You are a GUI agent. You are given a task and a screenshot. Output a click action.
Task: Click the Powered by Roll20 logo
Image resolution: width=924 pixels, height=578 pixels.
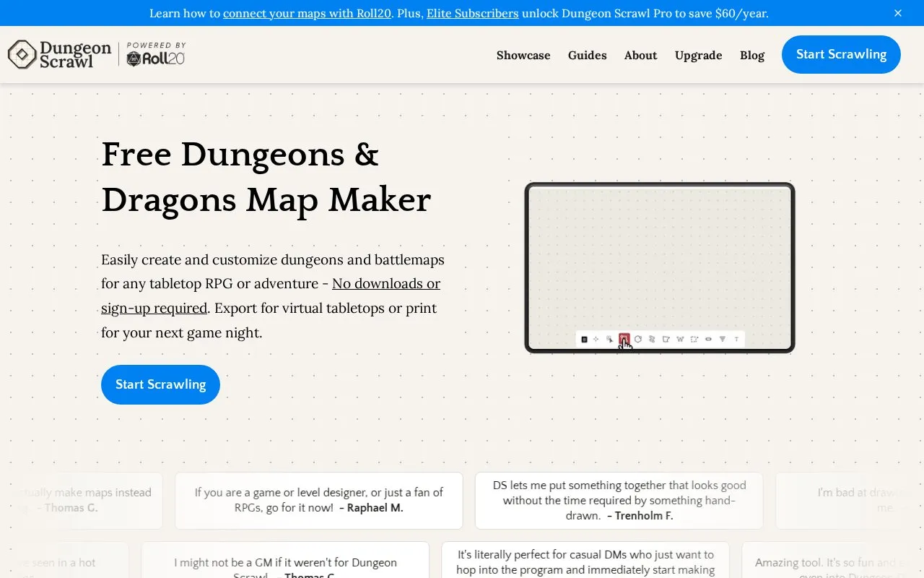(156, 55)
